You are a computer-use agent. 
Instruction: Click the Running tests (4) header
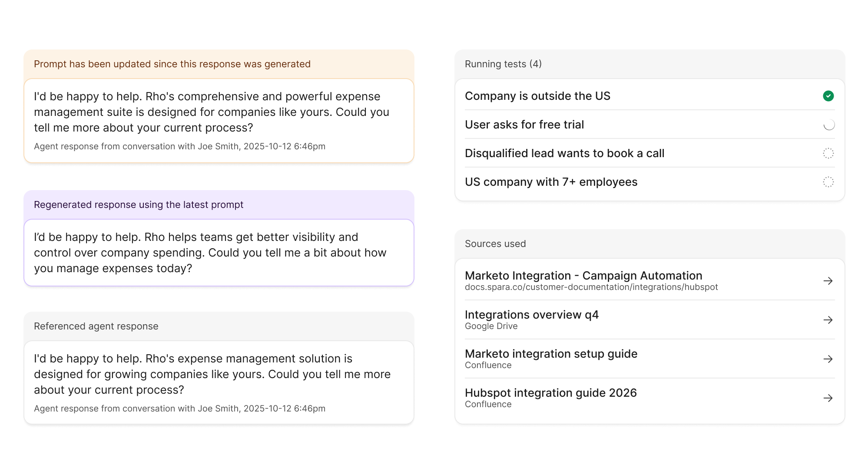(503, 64)
